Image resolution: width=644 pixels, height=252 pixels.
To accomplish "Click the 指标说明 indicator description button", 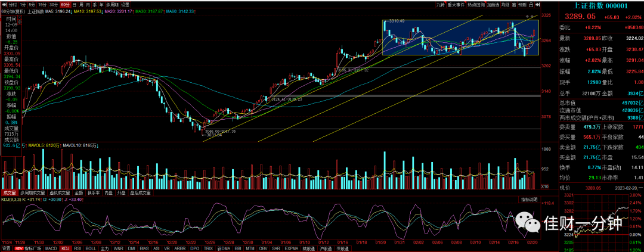I will click(x=530, y=200).
